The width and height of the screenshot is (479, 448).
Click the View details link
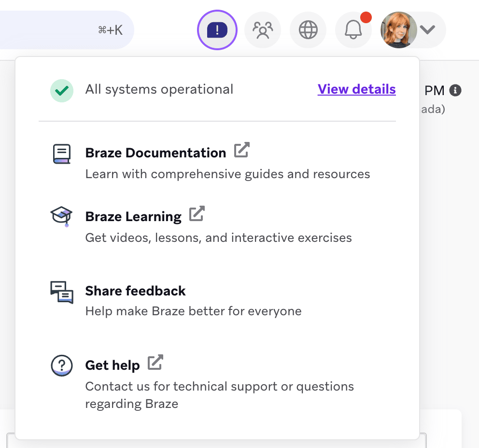click(x=356, y=89)
